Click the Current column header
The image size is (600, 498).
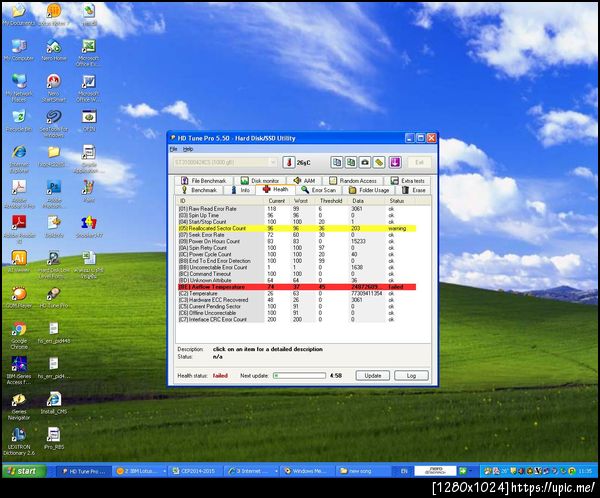pyautogui.click(x=277, y=201)
